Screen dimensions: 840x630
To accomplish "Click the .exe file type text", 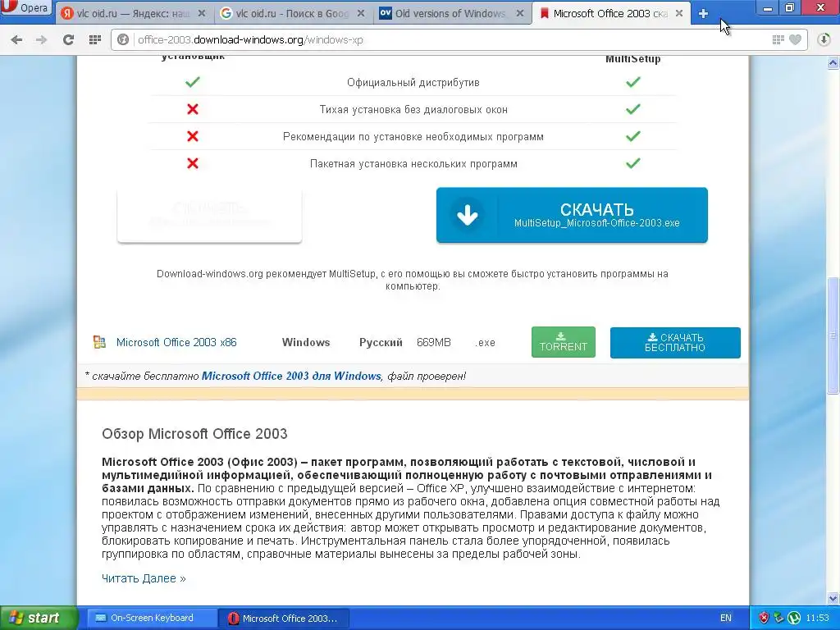I will click(x=485, y=342).
